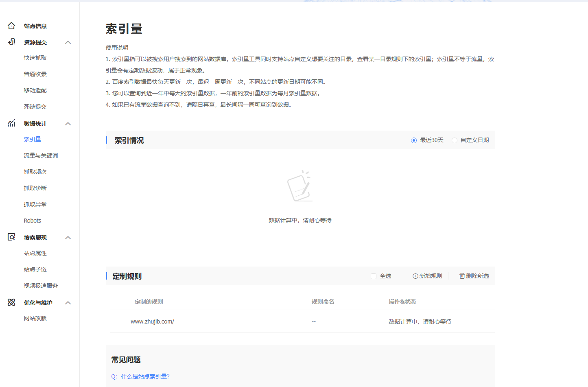The image size is (588, 387).
Task: Click the home icon beside 站点信息
Action: coord(11,26)
